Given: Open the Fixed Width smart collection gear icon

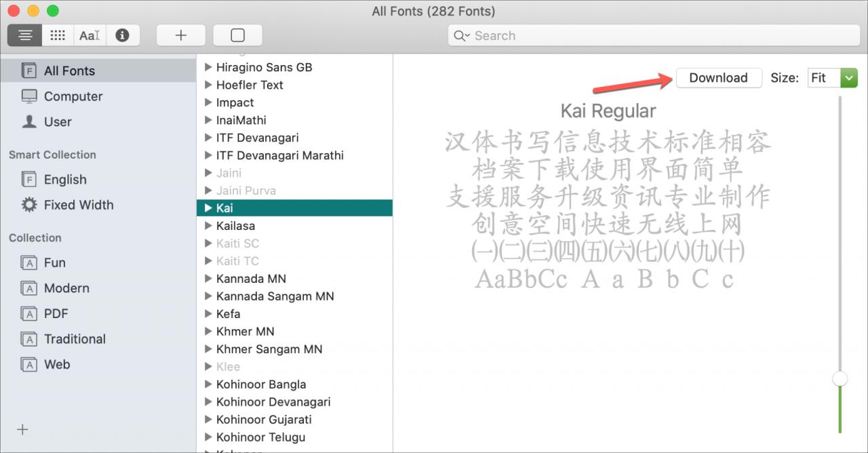Looking at the screenshot, I should tap(29, 205).
